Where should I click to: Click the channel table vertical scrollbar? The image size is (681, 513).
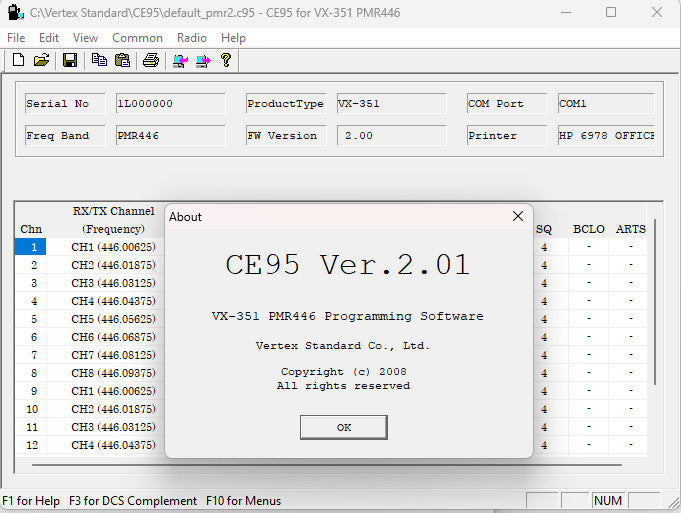(655, 302)
